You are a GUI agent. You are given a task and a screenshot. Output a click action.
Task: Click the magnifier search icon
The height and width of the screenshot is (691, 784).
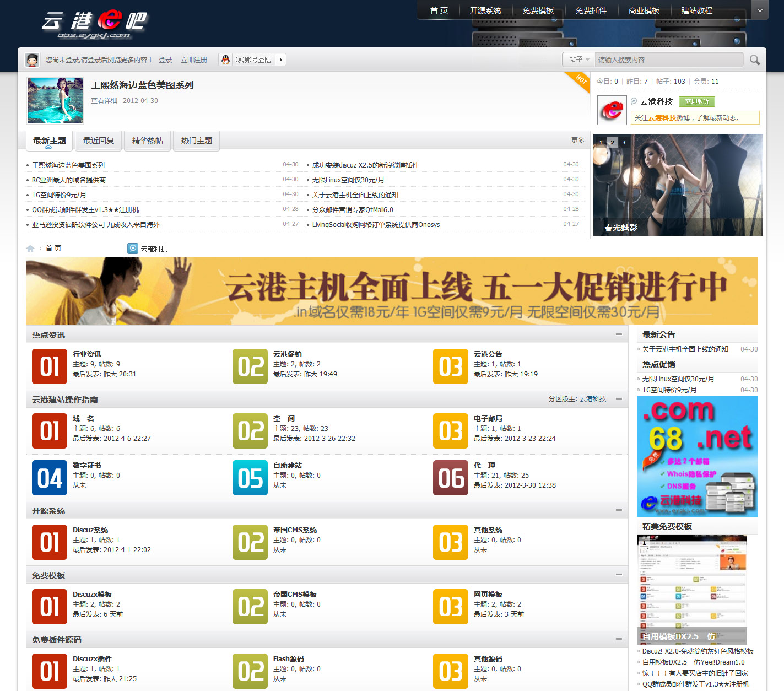pos(754,60)
